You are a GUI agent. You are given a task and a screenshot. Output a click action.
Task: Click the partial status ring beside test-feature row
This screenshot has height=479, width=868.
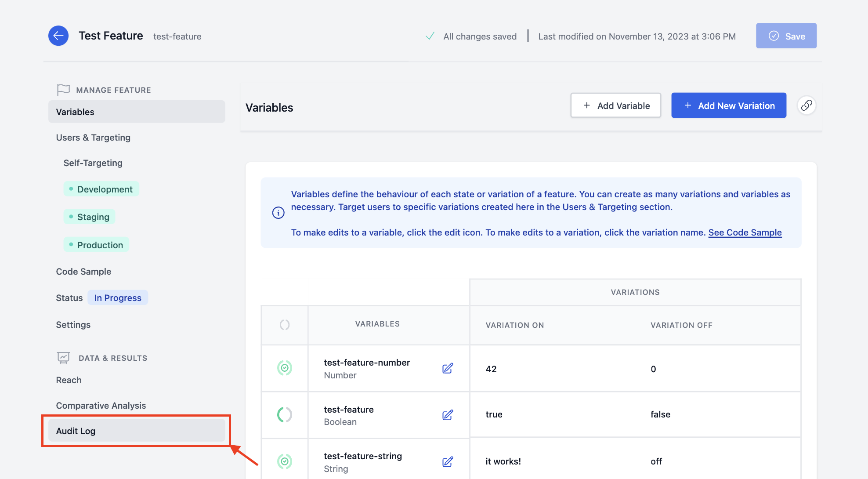click(x=285, y=414)
